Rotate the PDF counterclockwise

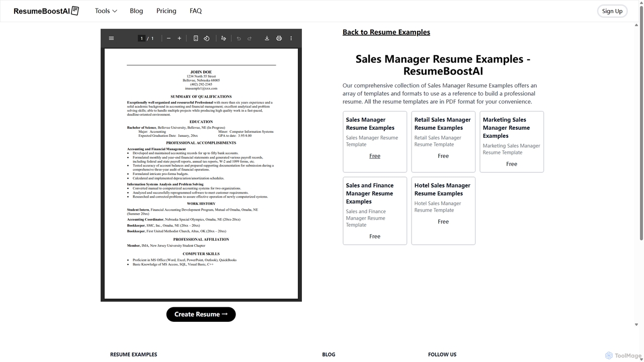[x=207, y=38]
